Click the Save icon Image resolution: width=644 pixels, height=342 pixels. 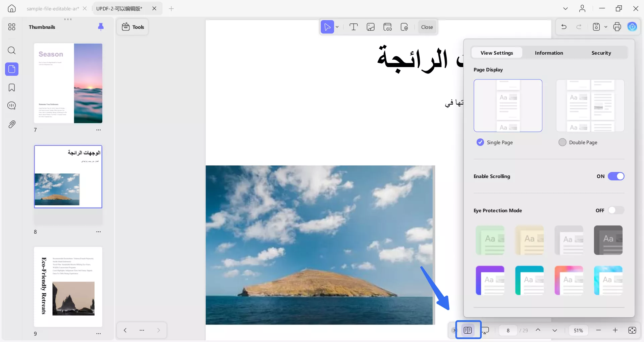[x=596, y=27]
